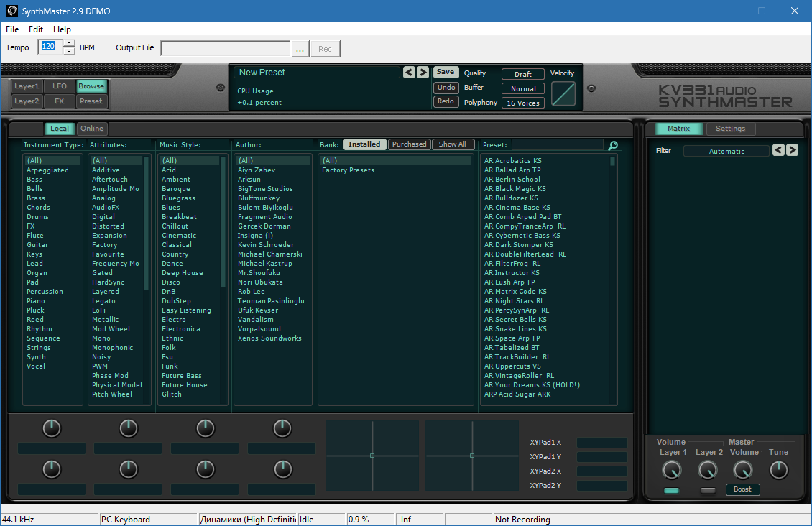Click the Music Style list scrollbar
Screen dimensions: 812x526
pyautogui.click(x=223, y=221)
